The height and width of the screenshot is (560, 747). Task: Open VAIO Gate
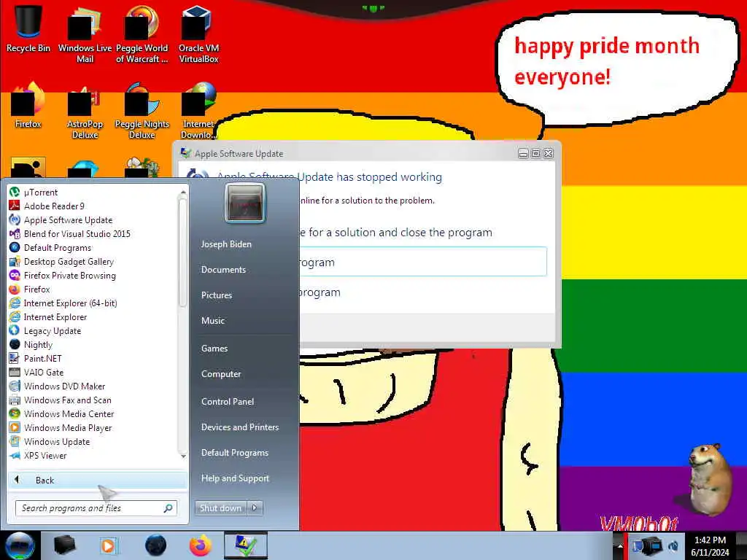tap(43, 373)
